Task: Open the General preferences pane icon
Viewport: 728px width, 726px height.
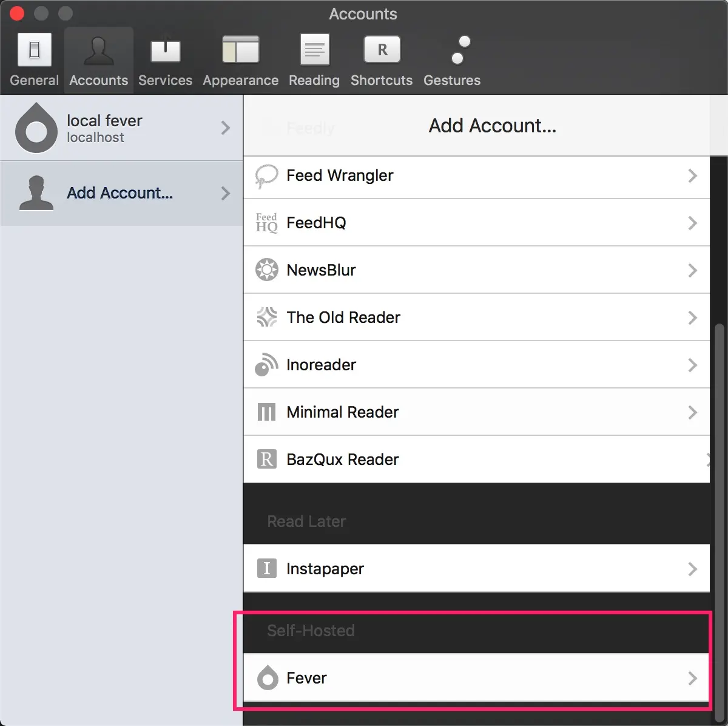Action: pos(35,50)
